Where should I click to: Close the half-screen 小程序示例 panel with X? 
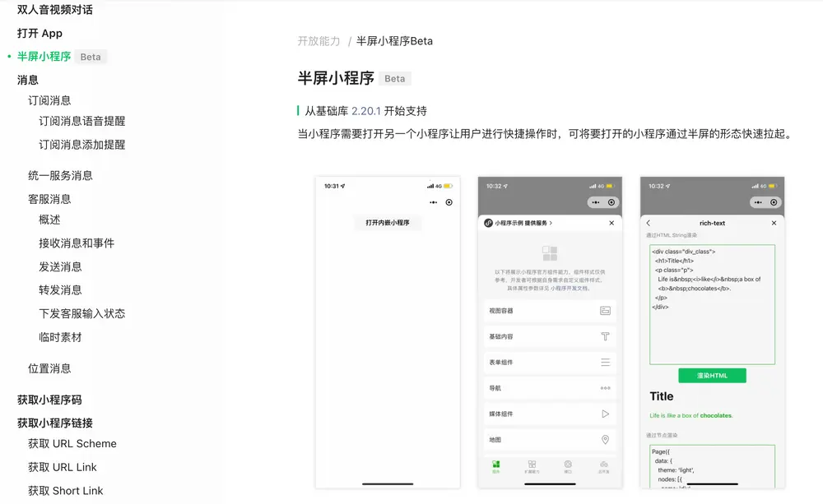(611, 223)
